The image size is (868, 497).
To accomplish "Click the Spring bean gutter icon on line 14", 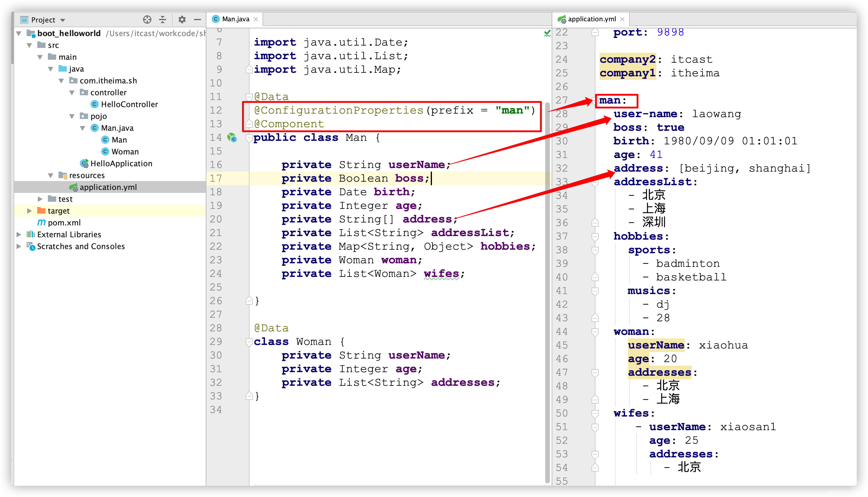I will coord(232,138).
